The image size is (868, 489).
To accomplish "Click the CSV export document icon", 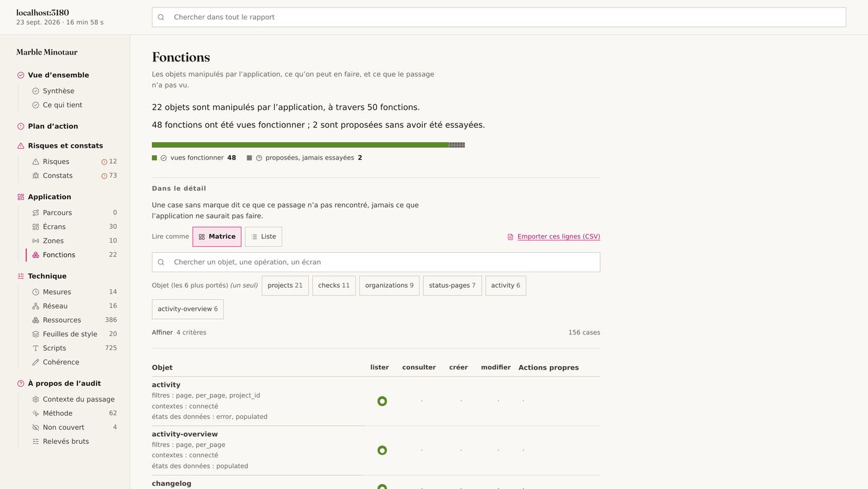I will [x=510, y=237].
